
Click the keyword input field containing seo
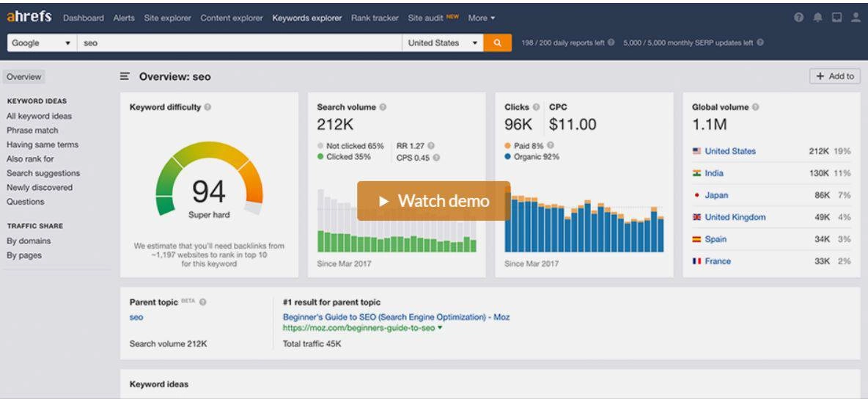[239, 43]
